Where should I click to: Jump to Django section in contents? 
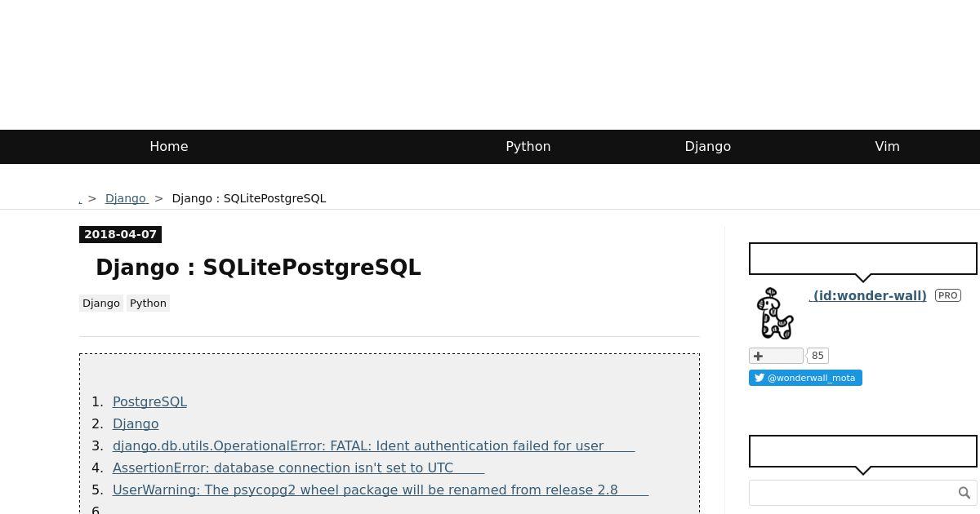[136, 423]
